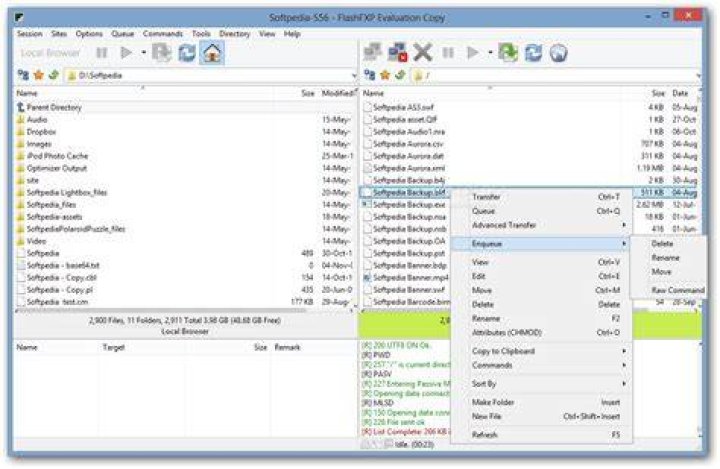Click the local pane horizontal scrollbar
Viewport: 720px width, 469px height.
[x=161, y=311]
